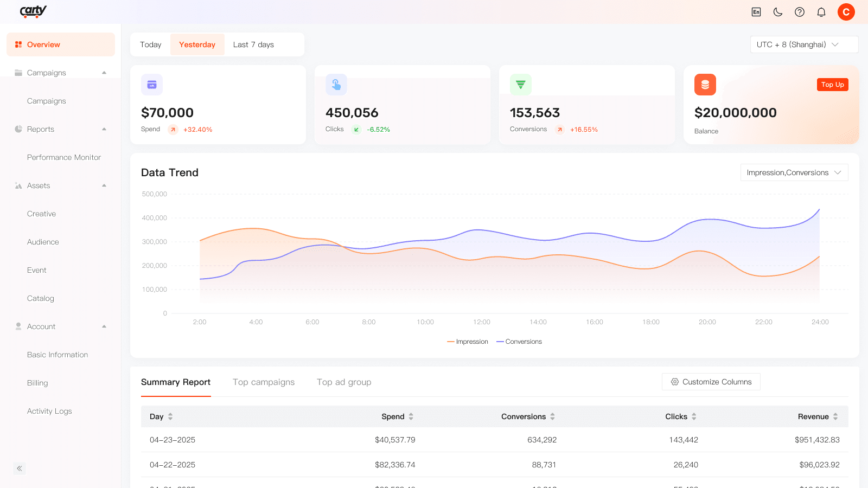Collapse the sidebar with double chevron
The height and width of the screenshot is (488, 868).
click(20, 468)
